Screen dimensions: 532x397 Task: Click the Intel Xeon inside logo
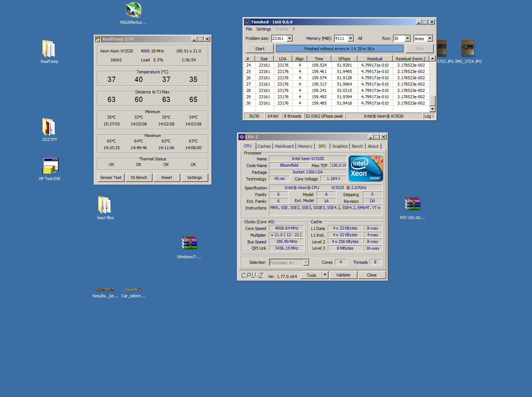[x=366, y=169]
